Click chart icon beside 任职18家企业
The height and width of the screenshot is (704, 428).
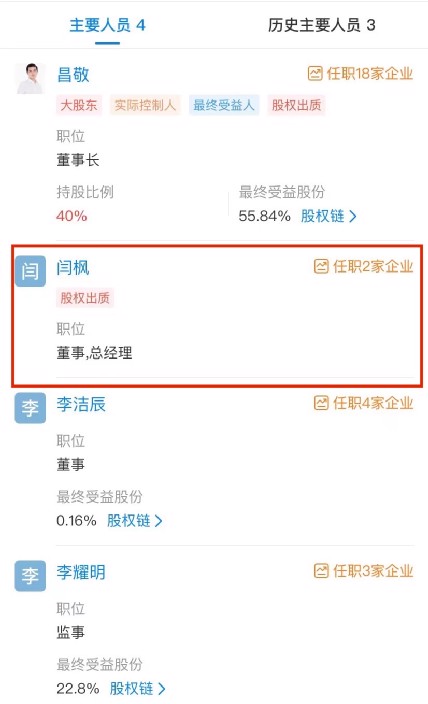[x=315, y=73]
